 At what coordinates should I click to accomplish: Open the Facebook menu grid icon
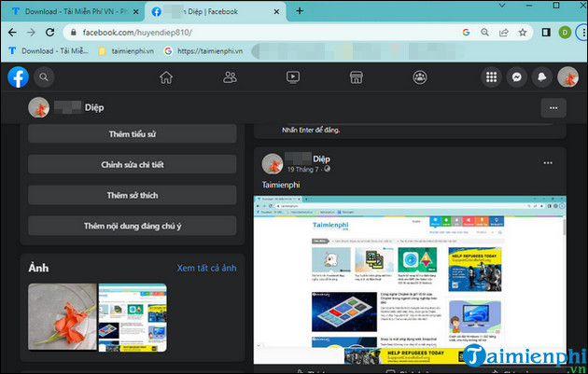[491, 77]
